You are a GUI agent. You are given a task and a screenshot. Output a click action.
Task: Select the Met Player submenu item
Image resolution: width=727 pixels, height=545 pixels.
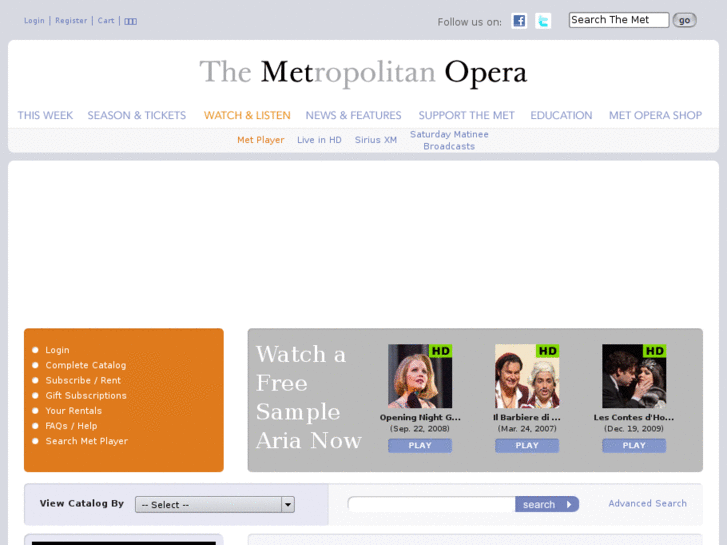point(261,140)
